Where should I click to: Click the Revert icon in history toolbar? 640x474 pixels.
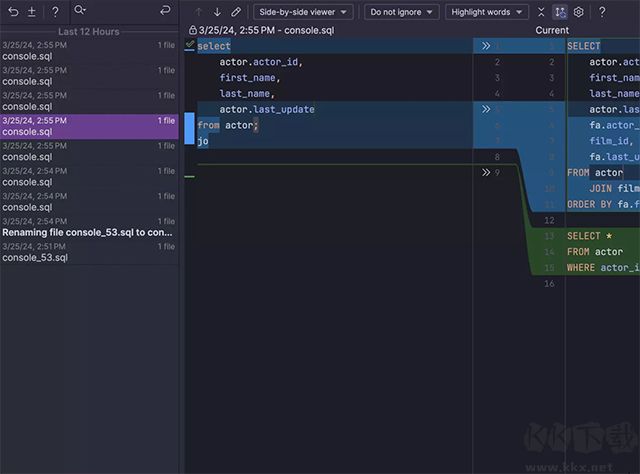coord(13,12)
